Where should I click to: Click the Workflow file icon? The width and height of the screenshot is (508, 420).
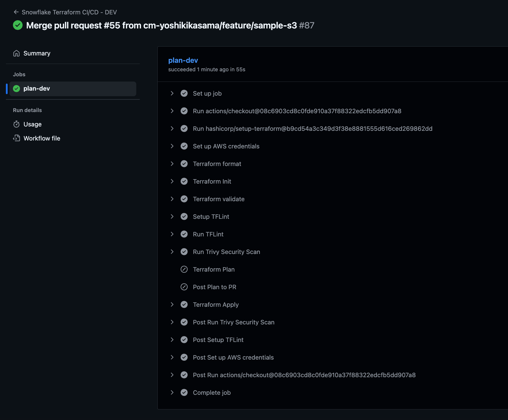click(16, 138)
